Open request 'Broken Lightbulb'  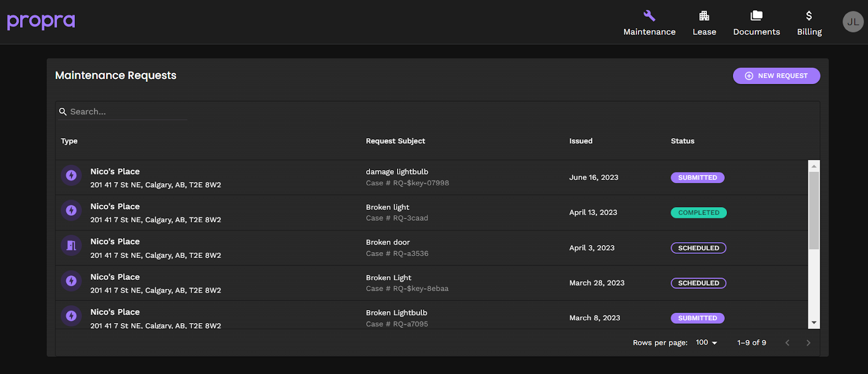click(x=397, y=313)
